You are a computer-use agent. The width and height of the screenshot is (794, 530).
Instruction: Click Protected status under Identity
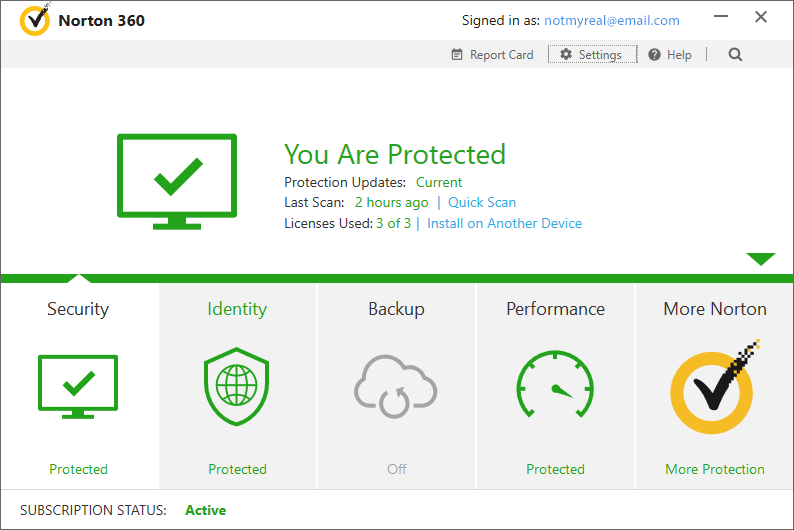coord(237,469)
